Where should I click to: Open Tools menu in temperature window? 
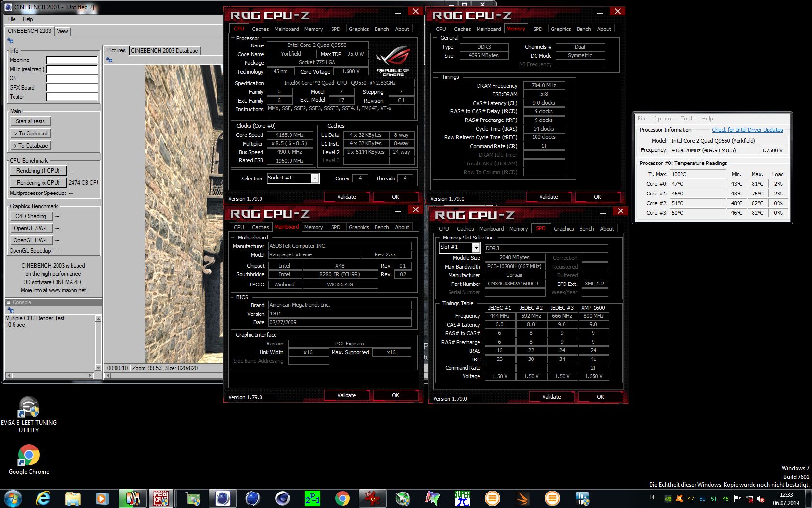[x=687, y=119]
